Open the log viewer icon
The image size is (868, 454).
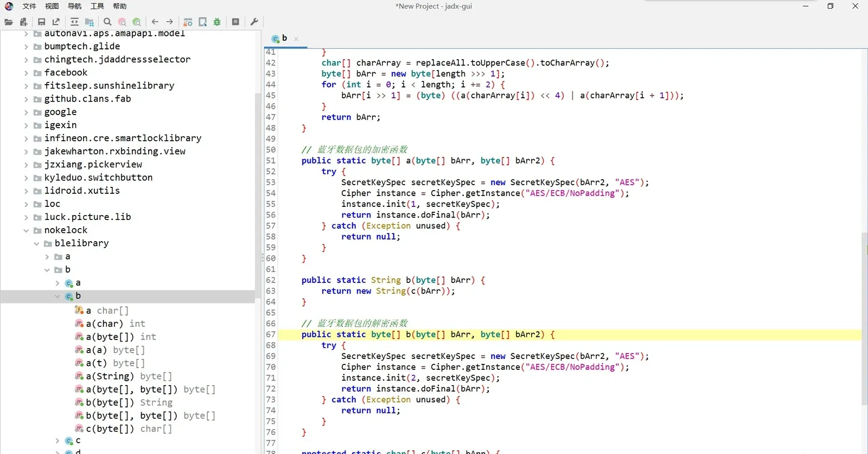235,22
